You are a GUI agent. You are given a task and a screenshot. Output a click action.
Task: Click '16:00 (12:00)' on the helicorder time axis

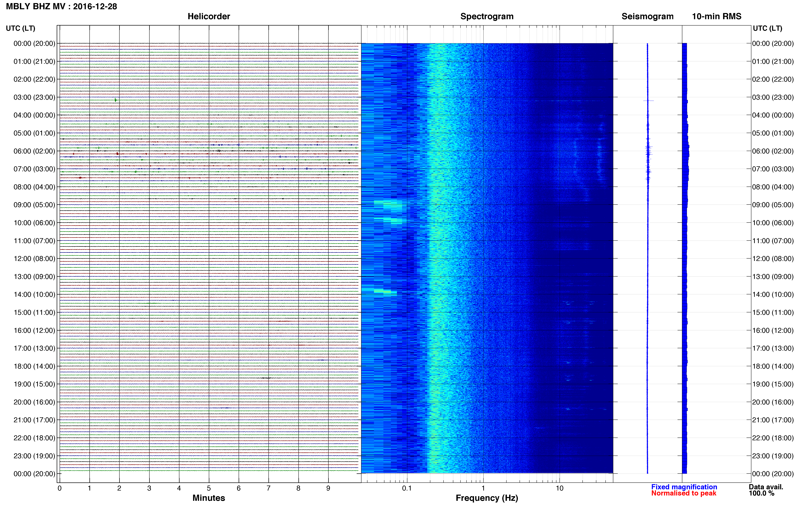pyautogui.click(x=34, y=331)
